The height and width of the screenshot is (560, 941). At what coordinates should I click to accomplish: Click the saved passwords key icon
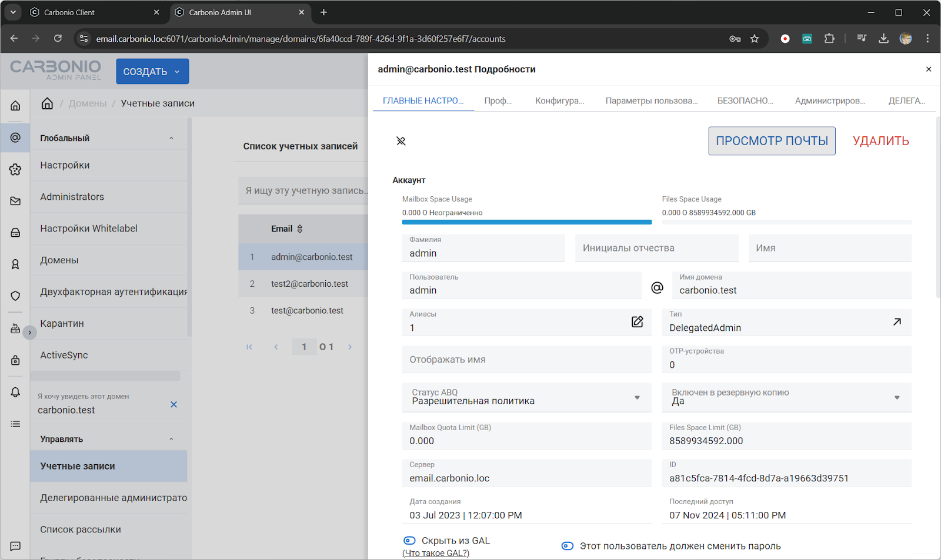735,39
